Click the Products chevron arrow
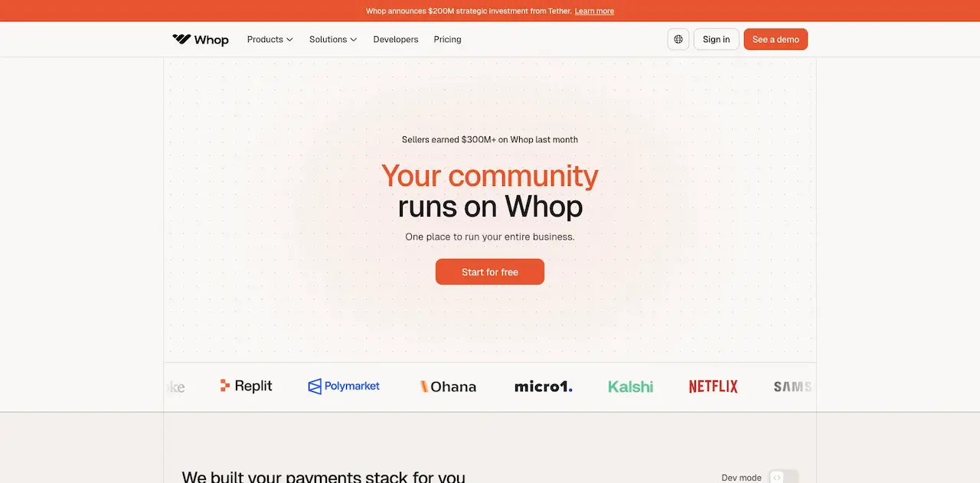This screenshot has width=980, height=483. [289, 40]
